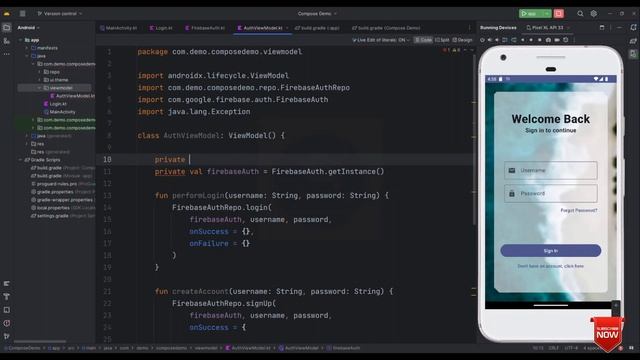Viewport: 640px width, 360px height.
Task: Switch to FirebaseAuth.kt tab
Action: tap(205, 28)
